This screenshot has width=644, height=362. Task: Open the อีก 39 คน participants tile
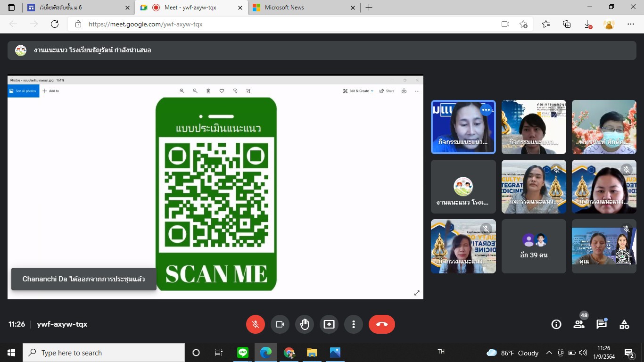(534, 246)
